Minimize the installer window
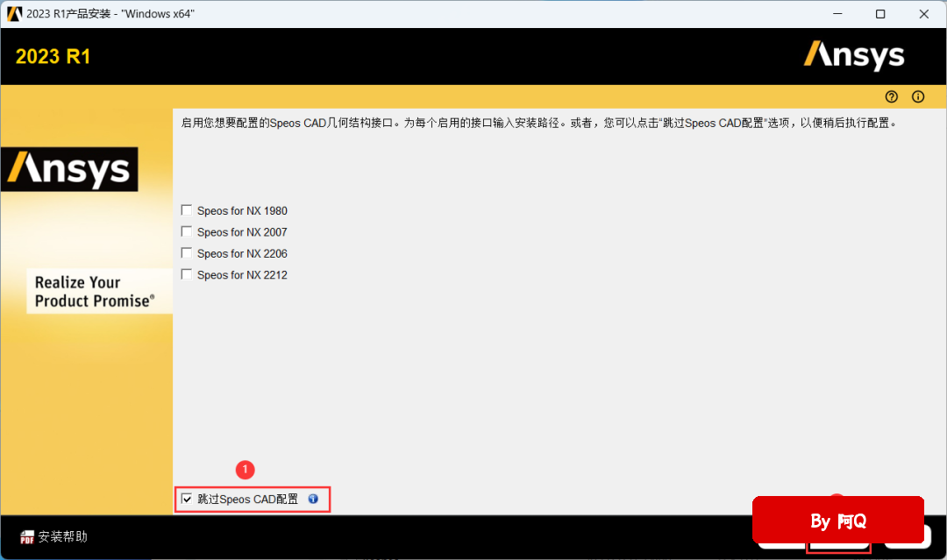Screen dimensions: 947x560 pyautogui.click(x=837, y=14)
